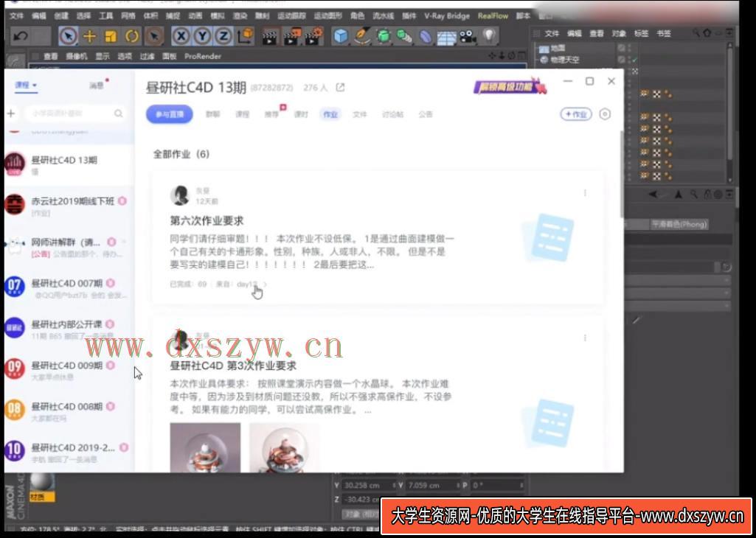Screen dimensions: 756x538
Task: Select the 地面 object in Object Manager
Action: [558, 48]
